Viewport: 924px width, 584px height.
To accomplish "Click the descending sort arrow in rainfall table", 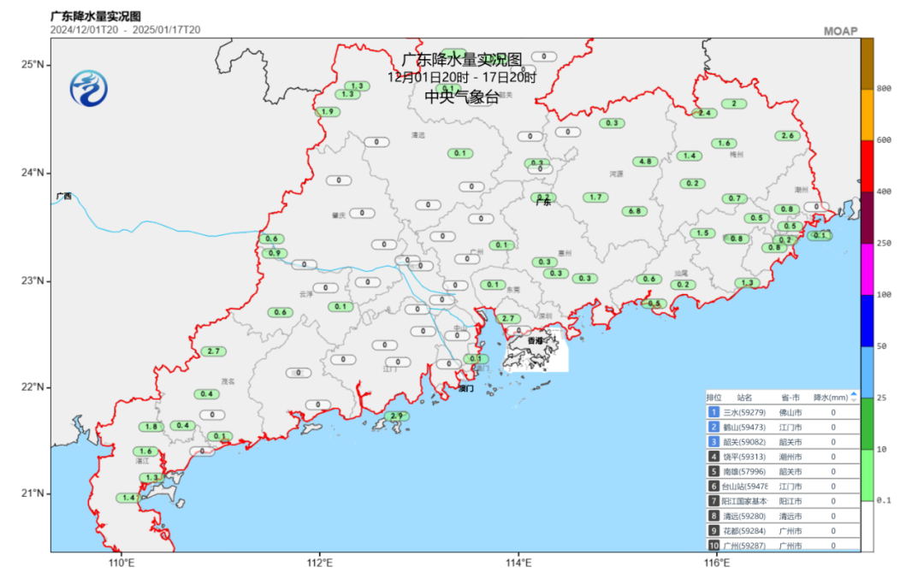I will coord(853,401).
